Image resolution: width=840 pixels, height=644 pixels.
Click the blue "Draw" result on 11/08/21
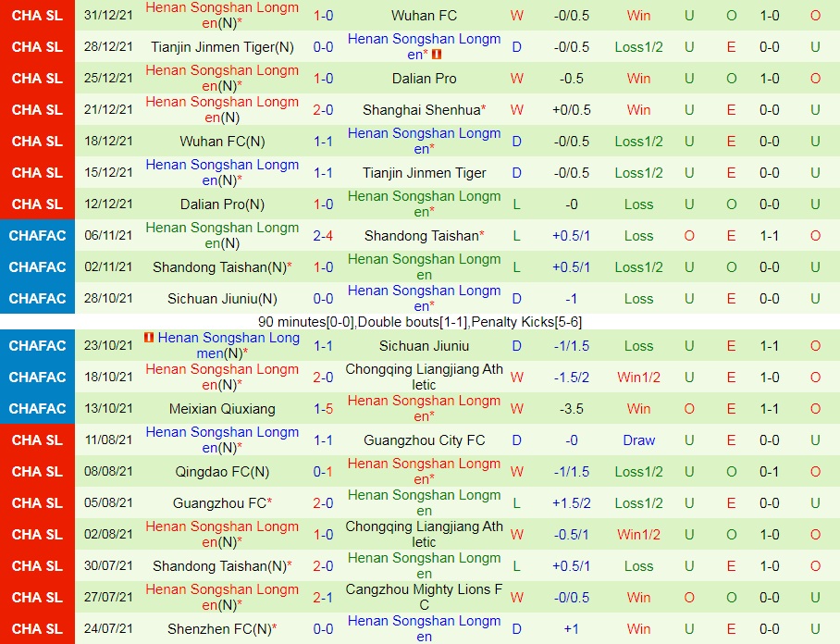coord(639,440)
